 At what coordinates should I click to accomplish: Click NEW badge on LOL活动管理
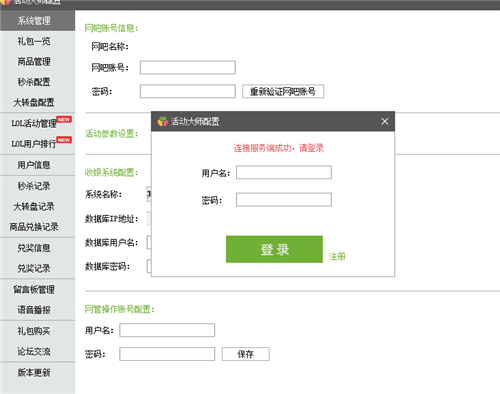pyautogui.click(x=64, y=119)
